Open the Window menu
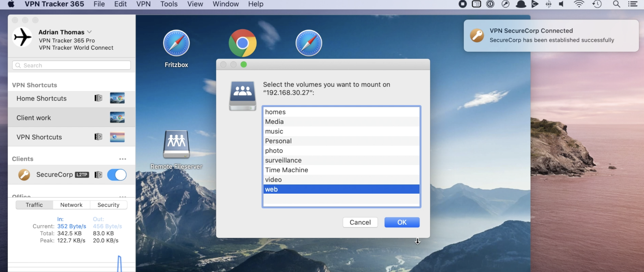 pos(225,4)
